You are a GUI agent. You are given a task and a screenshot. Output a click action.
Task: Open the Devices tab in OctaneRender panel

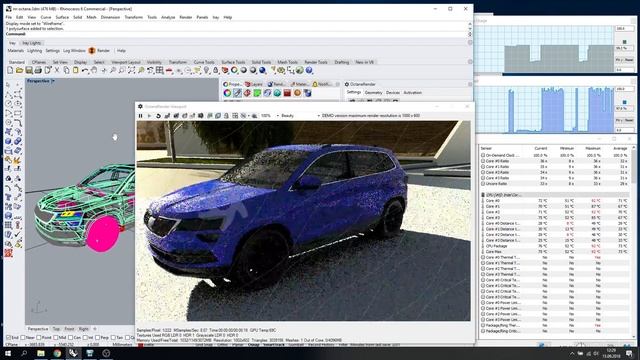pos(393,93)
